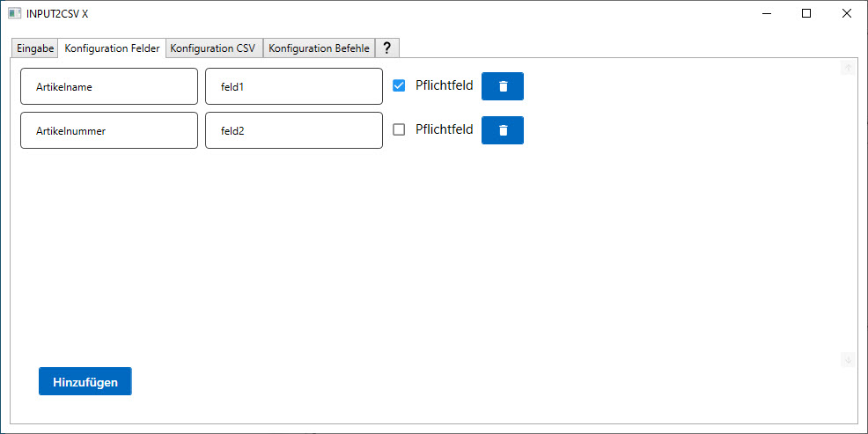
Task: Edit the Artikelnummer text field
Action: pyautogui.click(x=109, y=130)
